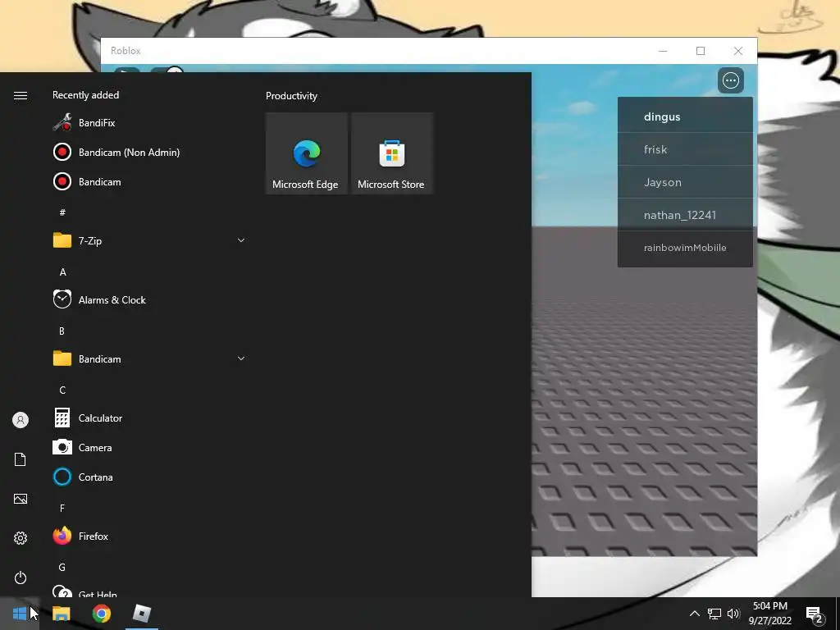The image size is (840, 630).
Task: Click the letter A section header
Action: point(62,272)
